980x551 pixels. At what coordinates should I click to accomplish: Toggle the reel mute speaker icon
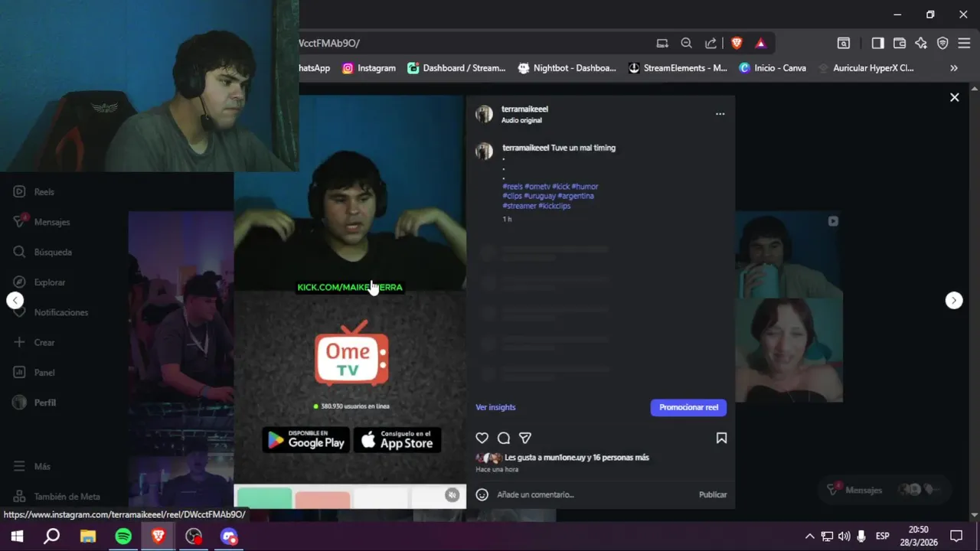[452, 495]
